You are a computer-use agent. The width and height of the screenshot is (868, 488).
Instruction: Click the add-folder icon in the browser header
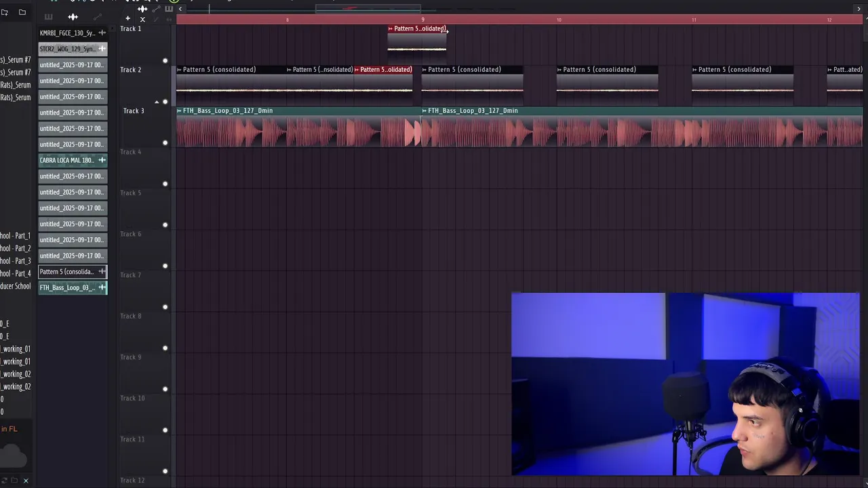[x=4, y=12]
